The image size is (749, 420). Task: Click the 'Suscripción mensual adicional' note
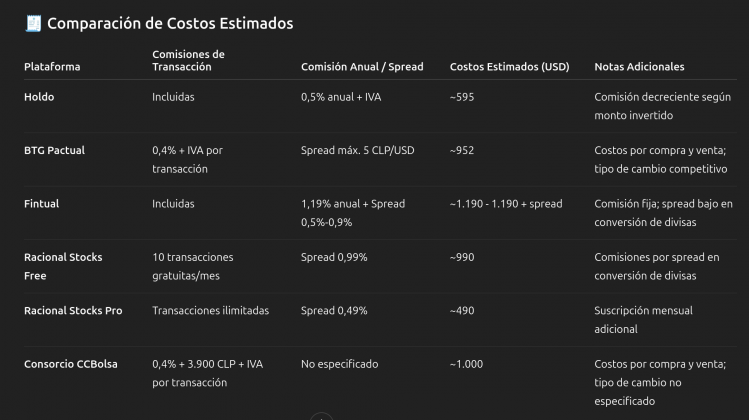click(643, 320)
